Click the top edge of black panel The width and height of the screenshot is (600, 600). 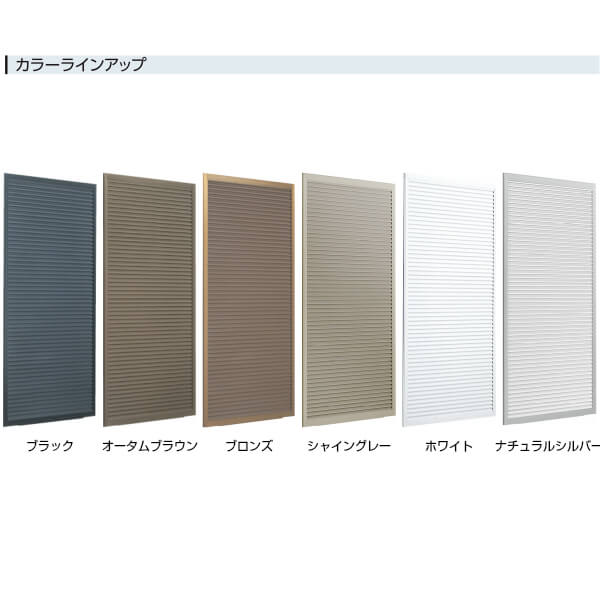[50, 179]
